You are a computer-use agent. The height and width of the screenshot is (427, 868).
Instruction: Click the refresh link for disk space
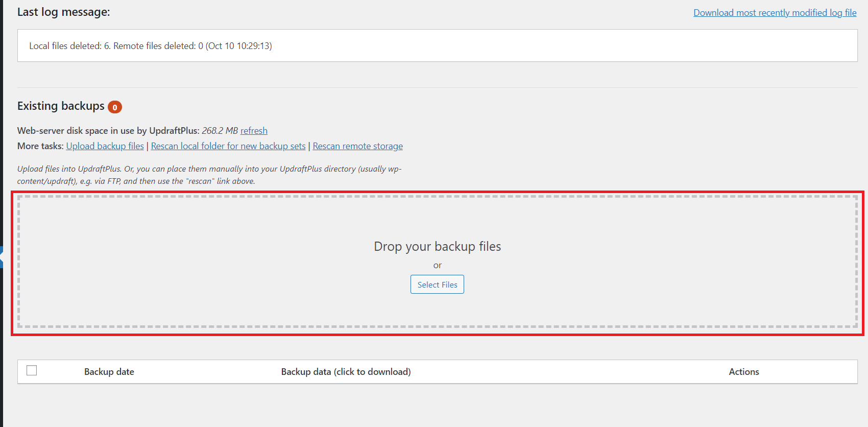pyautogui.click(x=254, y=131)
